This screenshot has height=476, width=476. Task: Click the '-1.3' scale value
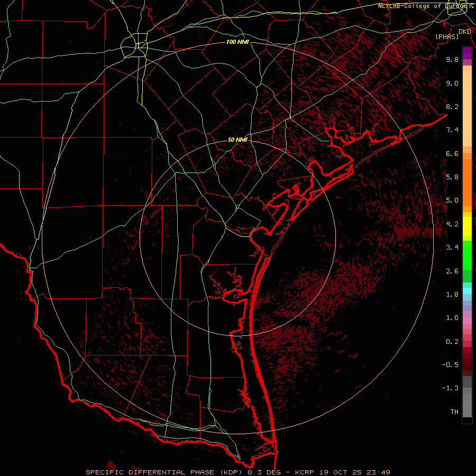(450, 388)
